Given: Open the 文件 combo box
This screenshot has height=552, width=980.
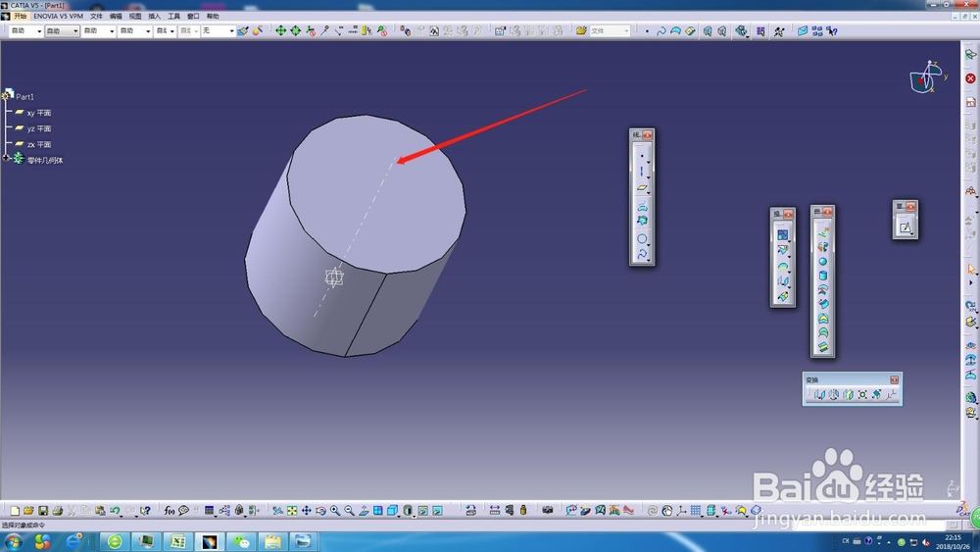Looking at the screenshot, I should click(610, 30).
